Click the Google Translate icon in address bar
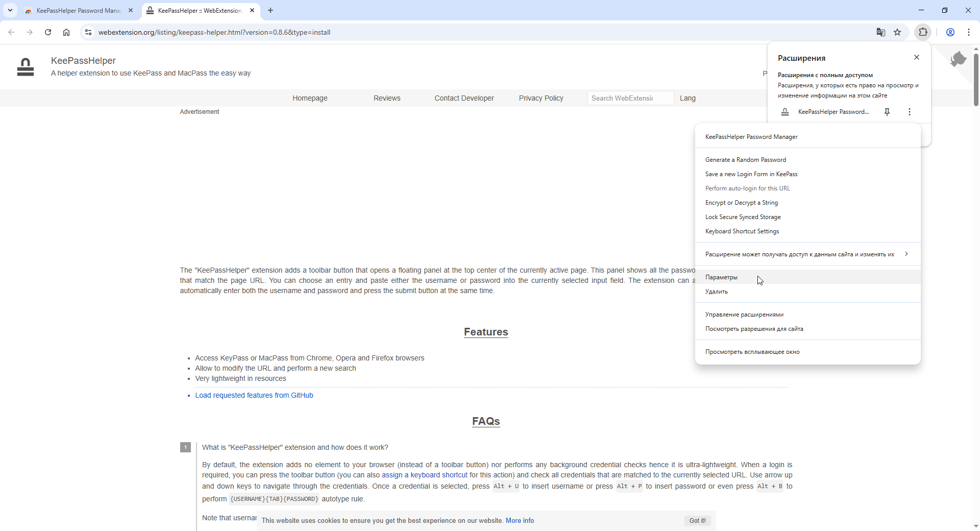 tap(880, 32)
